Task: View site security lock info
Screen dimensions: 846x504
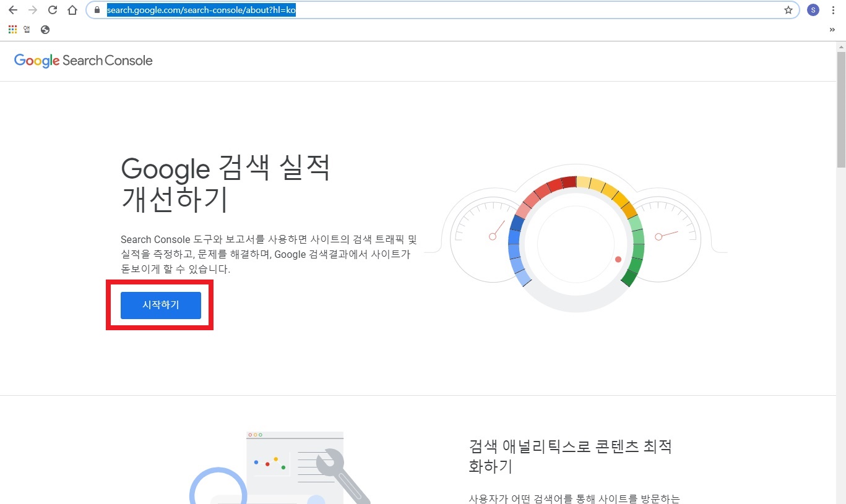Action: click(x=97, y=10)
